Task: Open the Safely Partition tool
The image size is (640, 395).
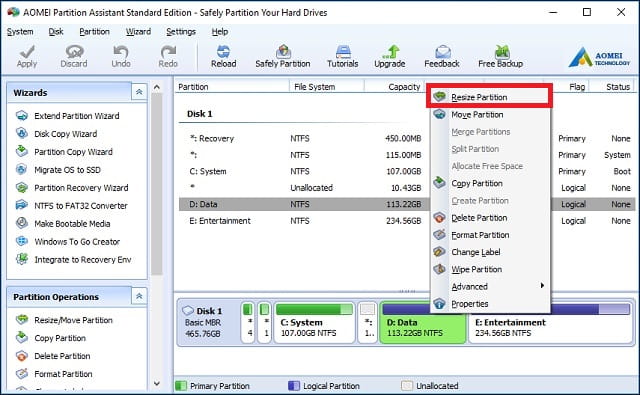Action: pyautogui.click(x=282, y=56)
